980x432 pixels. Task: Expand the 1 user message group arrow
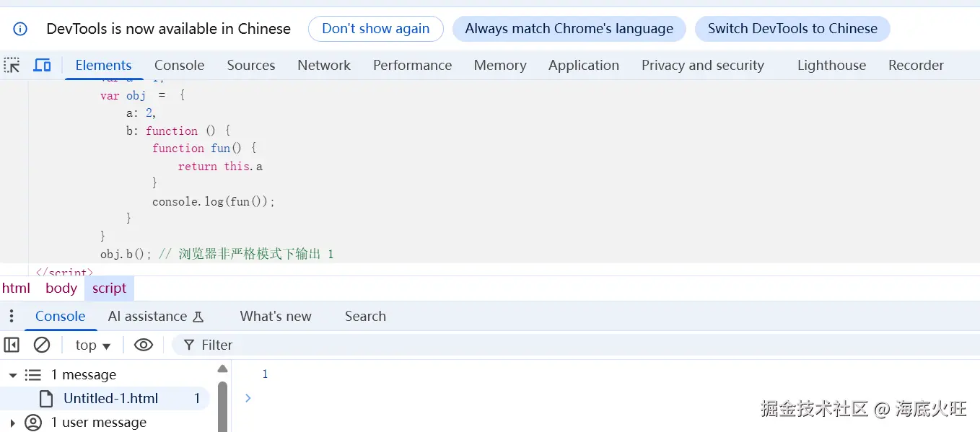coord(12,423)
